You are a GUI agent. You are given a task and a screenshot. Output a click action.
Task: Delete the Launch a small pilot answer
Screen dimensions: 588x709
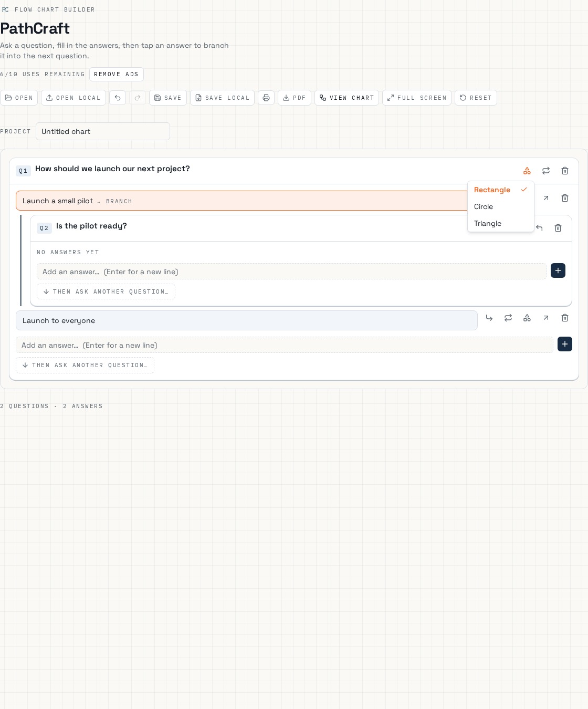coord(565,198)
